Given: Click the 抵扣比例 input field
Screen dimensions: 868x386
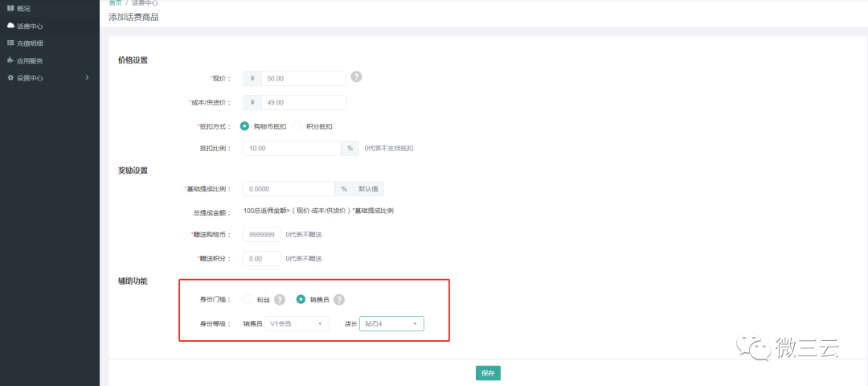Looking at the screenshot, I should pyautogui.click(x=293, y=149).
